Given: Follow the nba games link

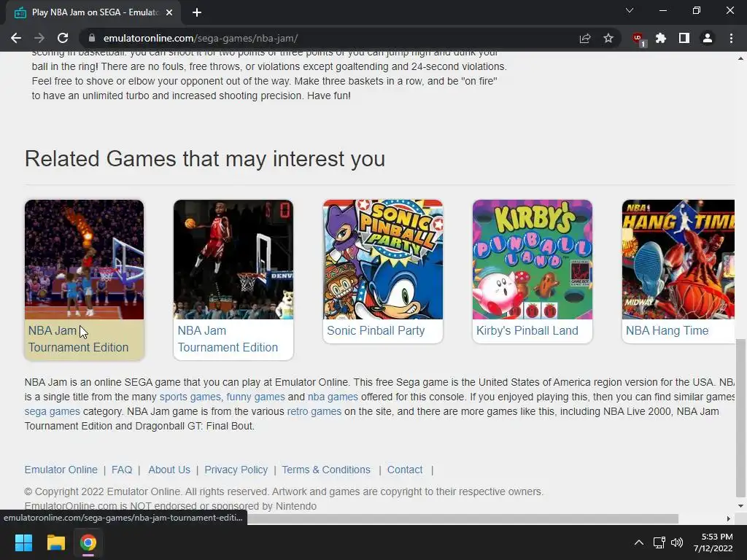Looking at the screenshot, I should [x=333, y=397].
